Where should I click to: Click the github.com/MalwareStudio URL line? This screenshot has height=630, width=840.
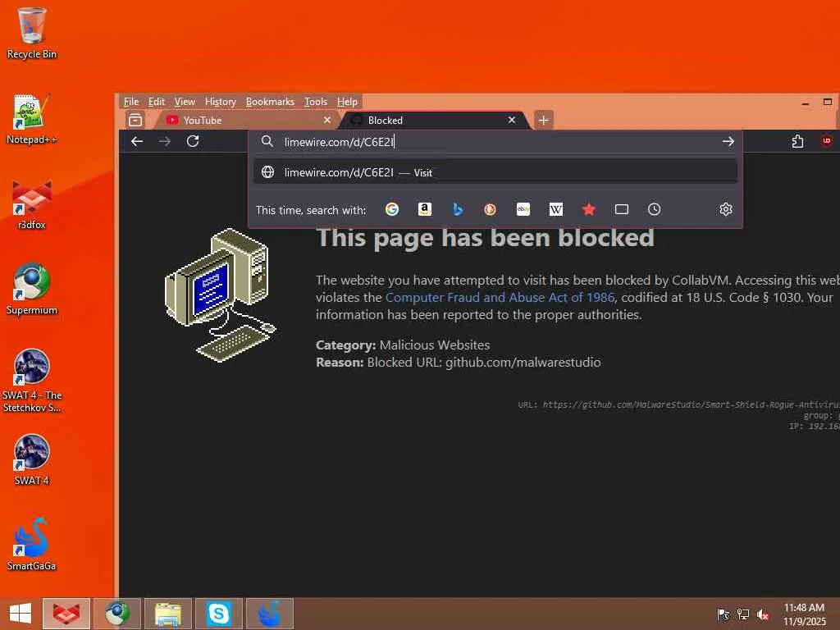pos(678,404)
